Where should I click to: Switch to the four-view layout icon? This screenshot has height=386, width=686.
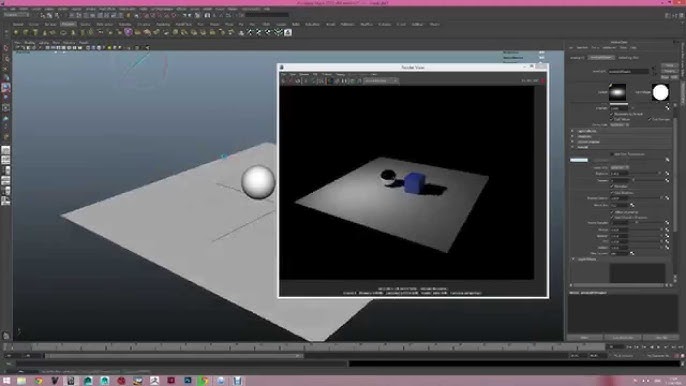click(x=6, y=160)
